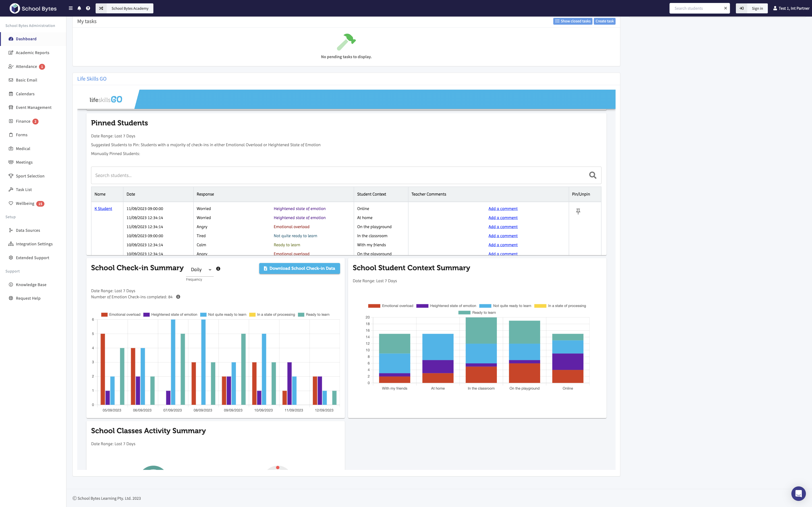Click the shuffle icon beside School Bytes Academy

[x=101, y=8]
